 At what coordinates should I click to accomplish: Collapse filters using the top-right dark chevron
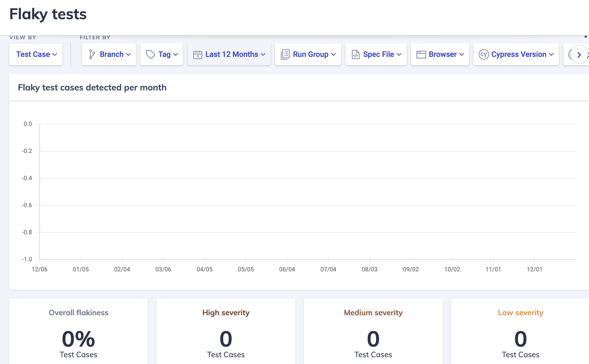[585, 37]
